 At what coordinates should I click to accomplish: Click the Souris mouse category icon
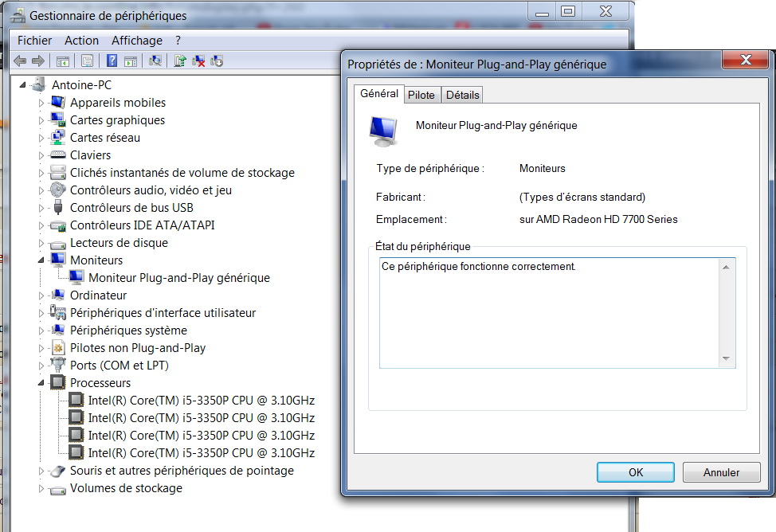pyautogui.click(x=58, y=471)
